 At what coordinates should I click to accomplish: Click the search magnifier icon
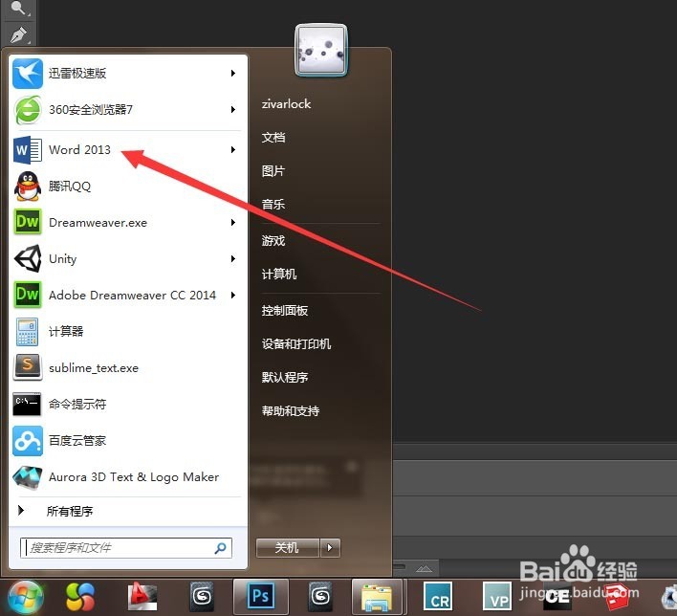pyautogui.click(x=220, y=548)
